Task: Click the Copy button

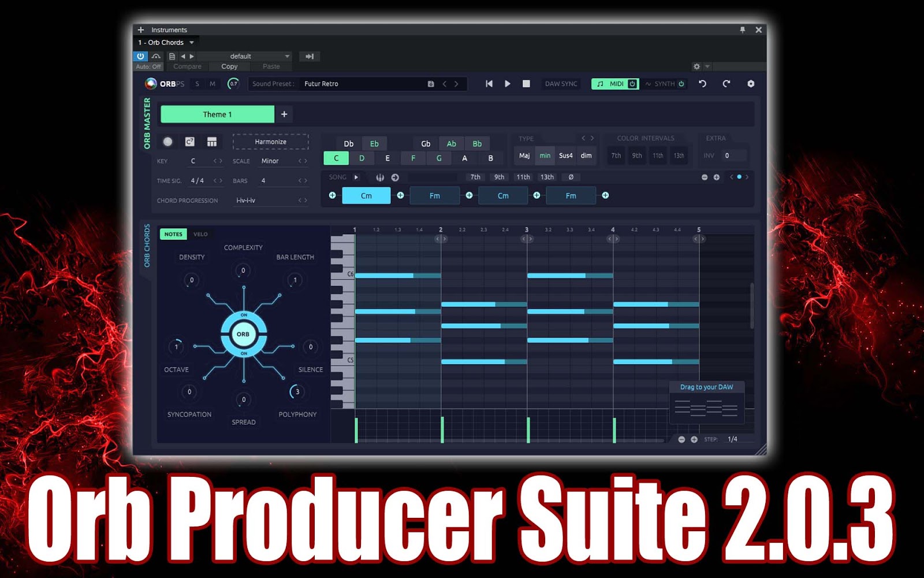Action: pyautogui.click(x=229, y=66)
